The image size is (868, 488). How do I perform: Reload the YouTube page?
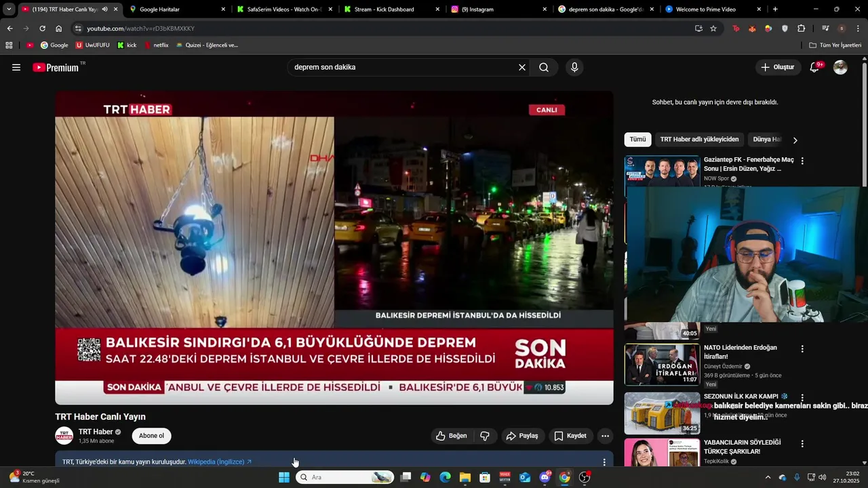pyautogui.click(x=42, y=28)
